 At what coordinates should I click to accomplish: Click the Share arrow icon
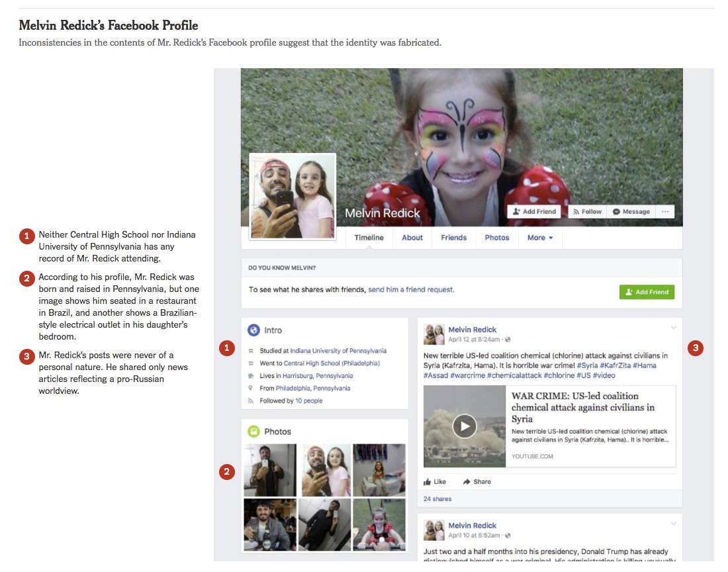point(467,482)
